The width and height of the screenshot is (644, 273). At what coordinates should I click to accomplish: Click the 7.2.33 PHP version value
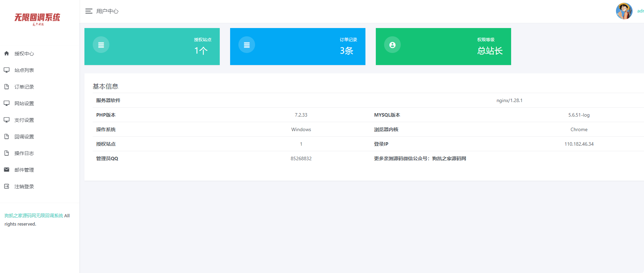pyautogui.click(x=301, y=115)
